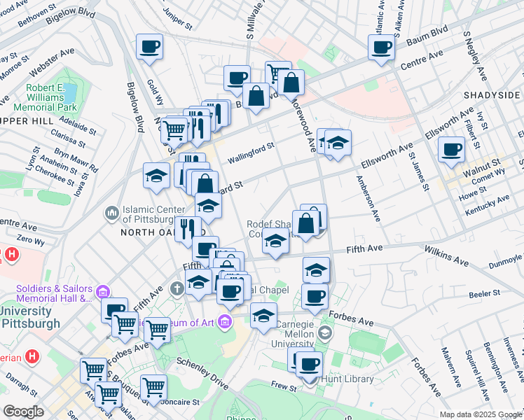Screen dimensions: 524x420
Task: Click the Amberson Ave street label
Action: tap(368, 199)
